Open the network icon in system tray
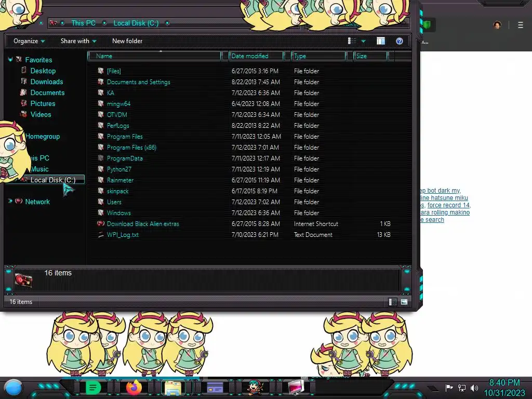The height and width of the screenshot is (399, 532). click(x=462, y=388)
